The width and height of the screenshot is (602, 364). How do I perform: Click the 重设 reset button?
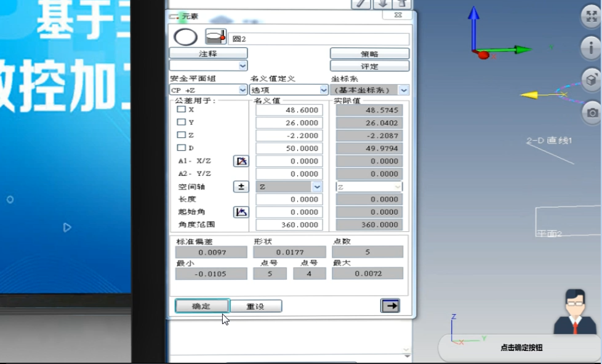pyautogui.click(x=255, y=306)
